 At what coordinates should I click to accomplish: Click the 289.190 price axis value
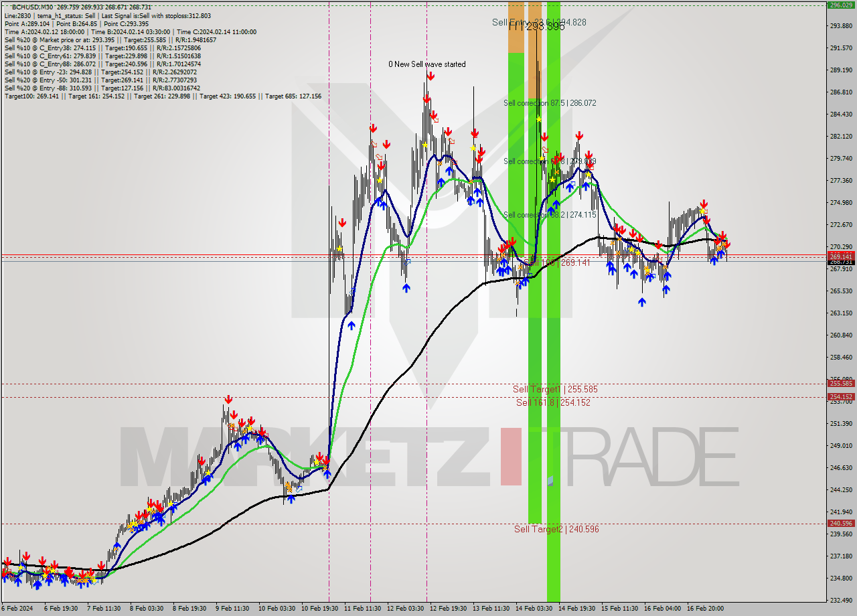click(841, 70)
